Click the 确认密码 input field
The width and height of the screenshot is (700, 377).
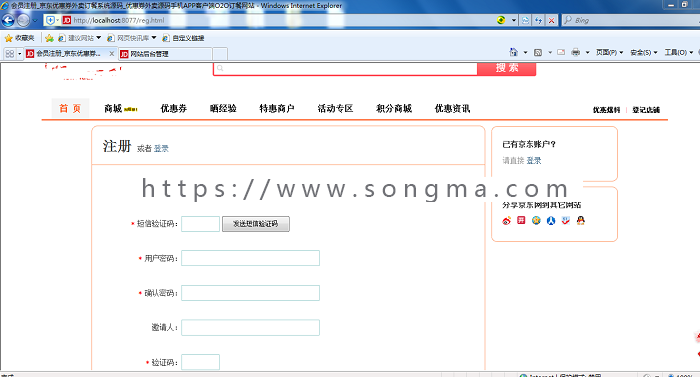[250, 293]
